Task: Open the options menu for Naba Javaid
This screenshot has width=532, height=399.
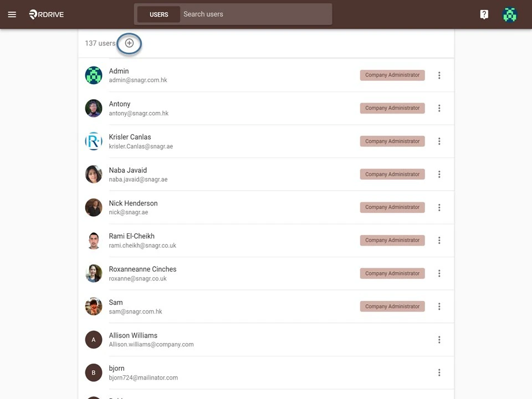Action: pos(439,174)
